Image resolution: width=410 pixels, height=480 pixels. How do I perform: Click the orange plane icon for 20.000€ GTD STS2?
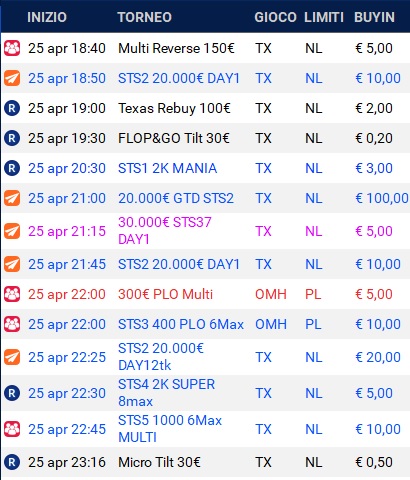pos(12,198)
